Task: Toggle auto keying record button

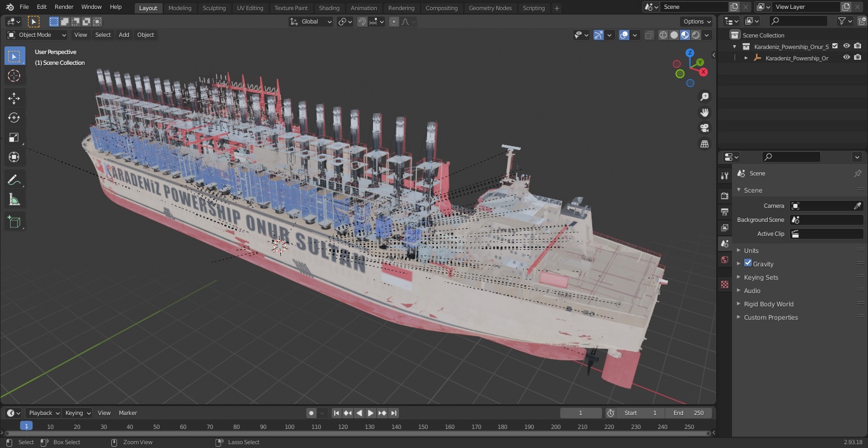Action: click(311, 413)
